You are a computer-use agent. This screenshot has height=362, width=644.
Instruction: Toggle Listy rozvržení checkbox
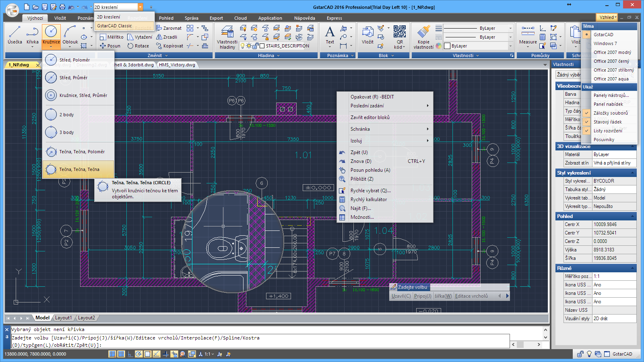tap(587, 131)
